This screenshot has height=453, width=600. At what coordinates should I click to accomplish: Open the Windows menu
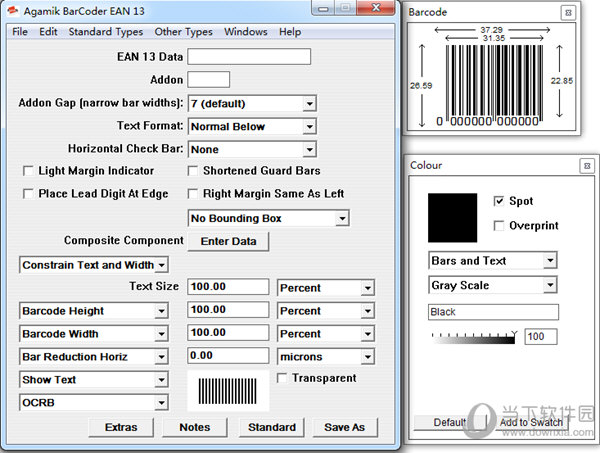point(245,32)
